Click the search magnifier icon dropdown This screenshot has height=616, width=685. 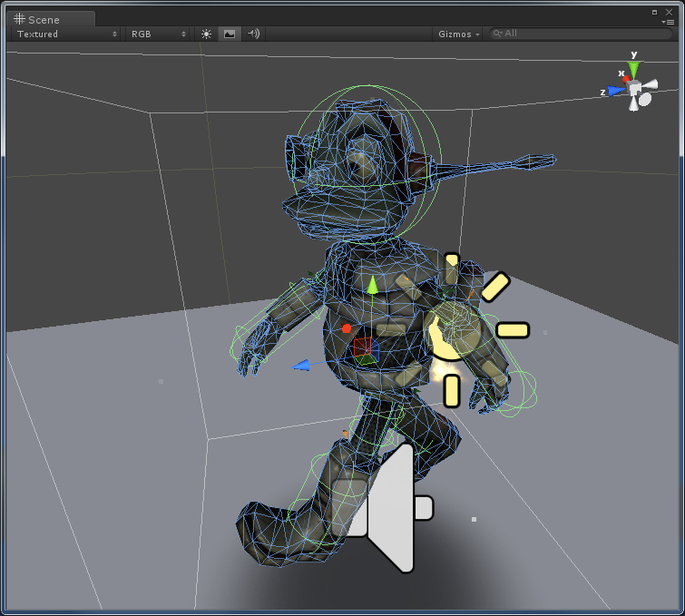(x=497, y=34)
